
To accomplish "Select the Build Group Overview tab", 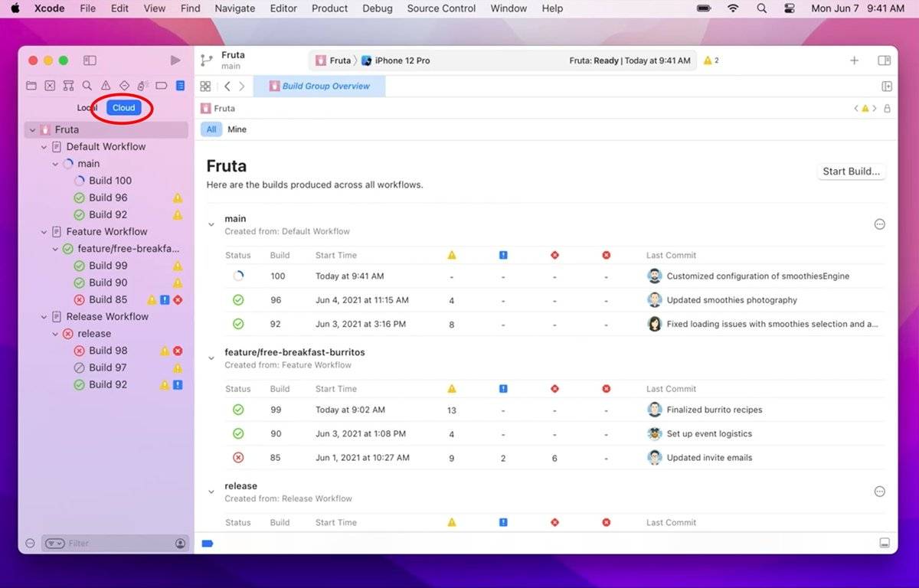I will 319,87.
